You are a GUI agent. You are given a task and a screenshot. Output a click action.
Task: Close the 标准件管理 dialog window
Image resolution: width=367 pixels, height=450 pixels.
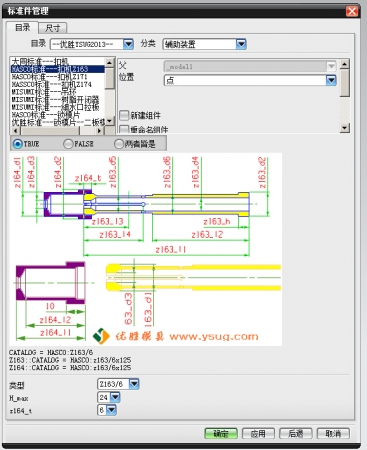click(352, 11)
